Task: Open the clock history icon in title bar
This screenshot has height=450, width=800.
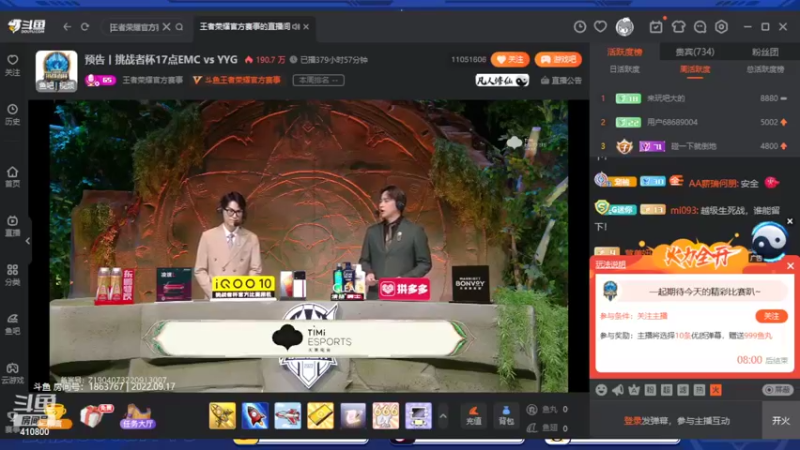Action: tap(580, 27)
